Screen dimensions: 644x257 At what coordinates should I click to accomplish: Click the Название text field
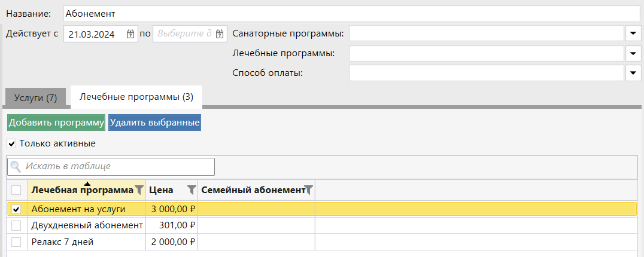351,13
